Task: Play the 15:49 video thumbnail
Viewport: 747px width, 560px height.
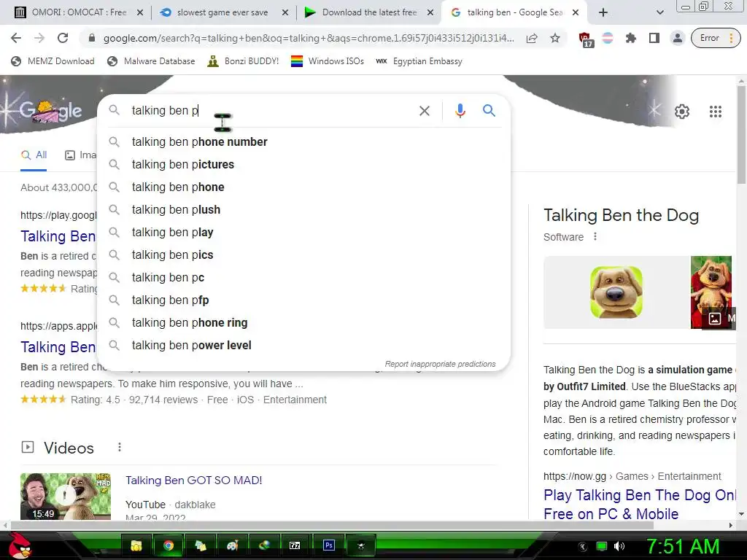Action: pyautogui.click(x=65, y=496)
